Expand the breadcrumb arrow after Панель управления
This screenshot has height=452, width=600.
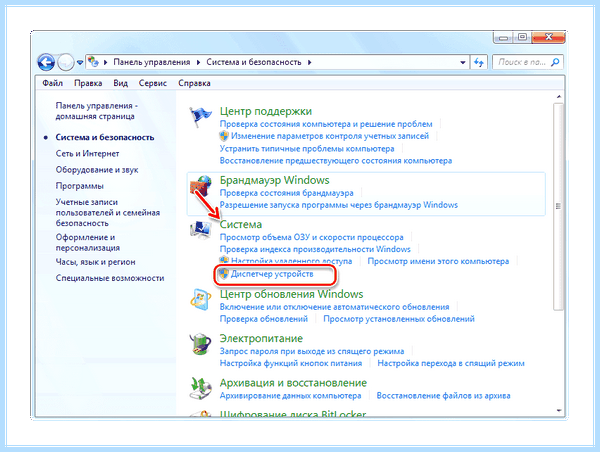[x=198, y=62]
